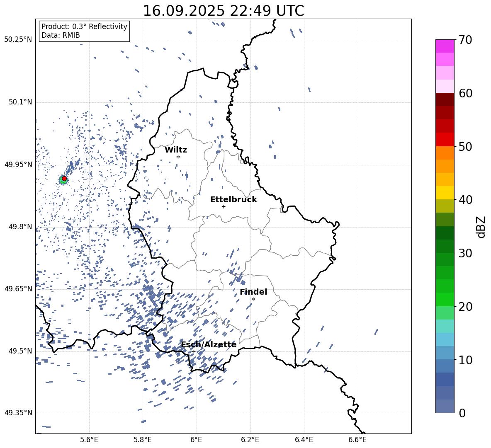Click the Esch/Alzette city label
Screen dimensions: 491x448
point(209,344)
